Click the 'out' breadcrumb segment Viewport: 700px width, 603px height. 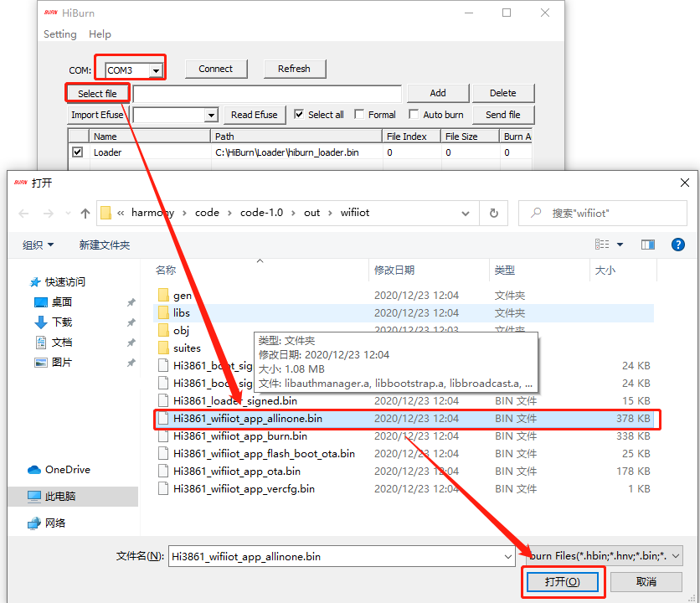(311, 213)
